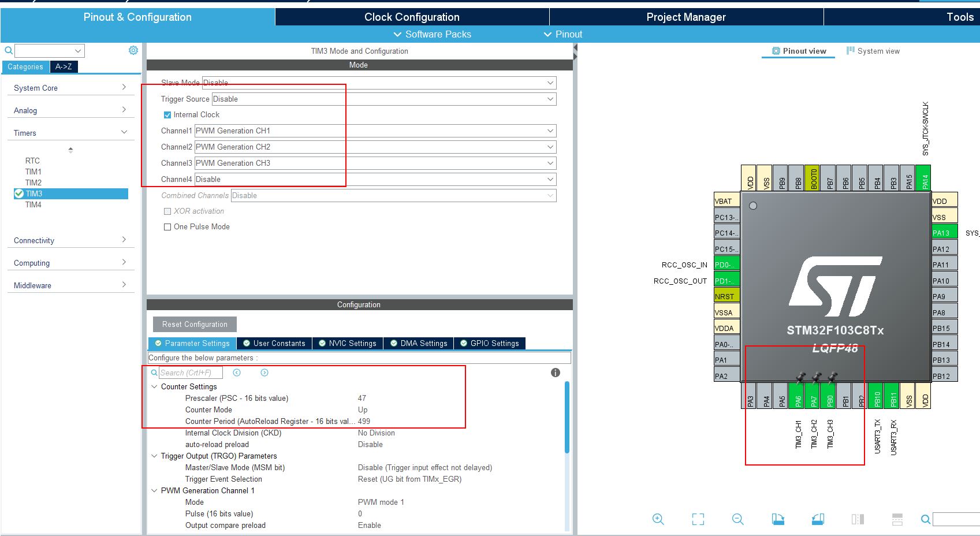Collapse the Counter Settings group
The height and width of the screenshot is (536, 980).
[154, 386]
